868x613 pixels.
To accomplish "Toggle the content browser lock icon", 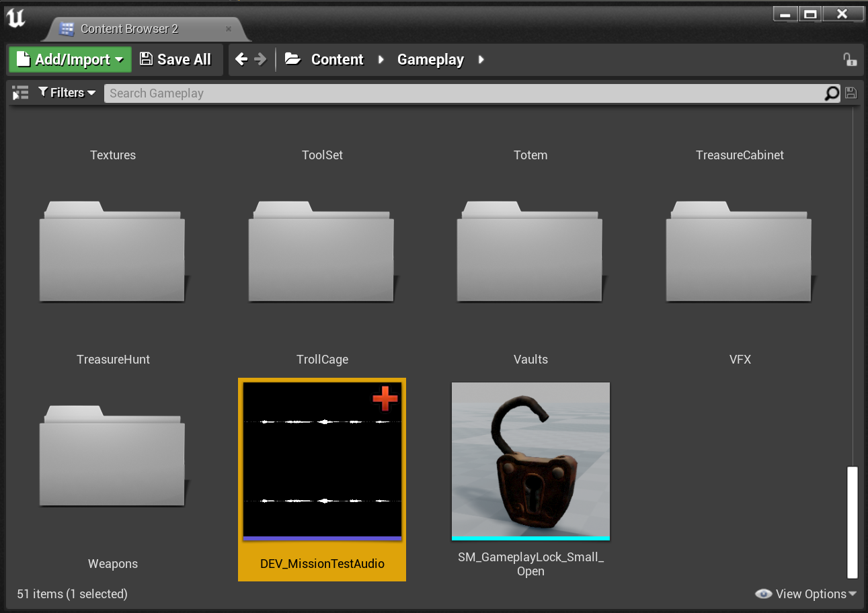I will click(x=850, y=59).
